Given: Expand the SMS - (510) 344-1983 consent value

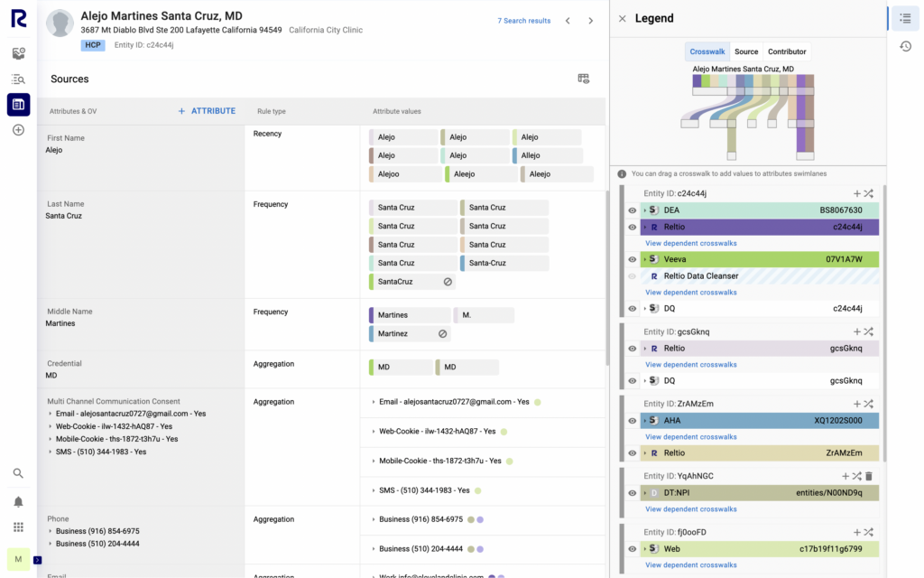Looking at the screenshot, I should [374, 491].
